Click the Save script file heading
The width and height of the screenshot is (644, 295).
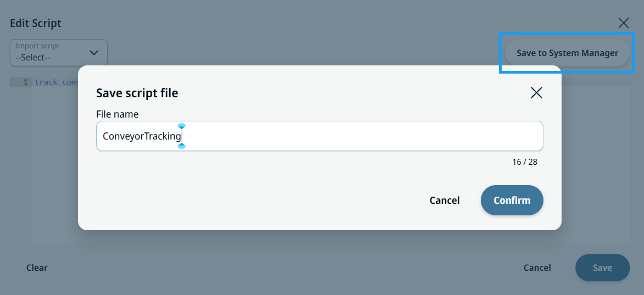click(137, 93)
